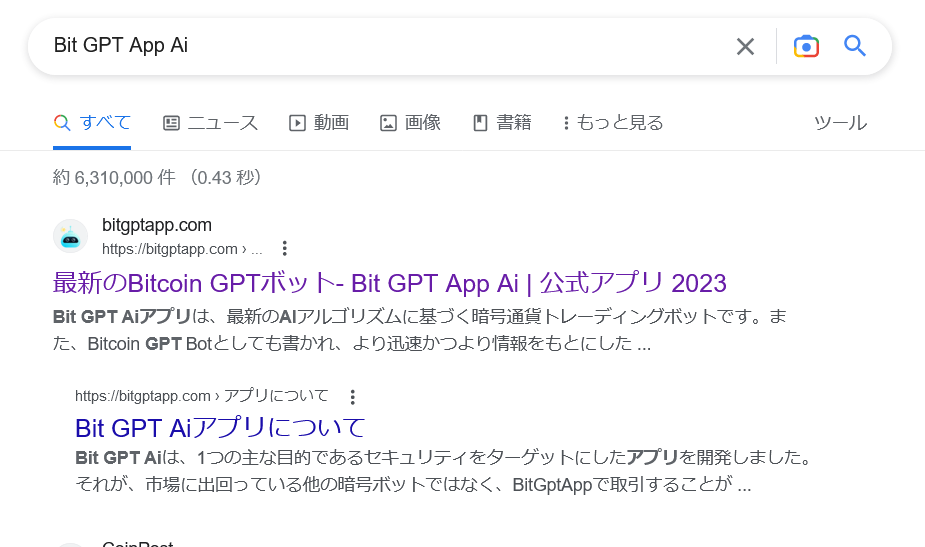
Task: Clear the search box with the X icon
Action: tap(745, 46)
